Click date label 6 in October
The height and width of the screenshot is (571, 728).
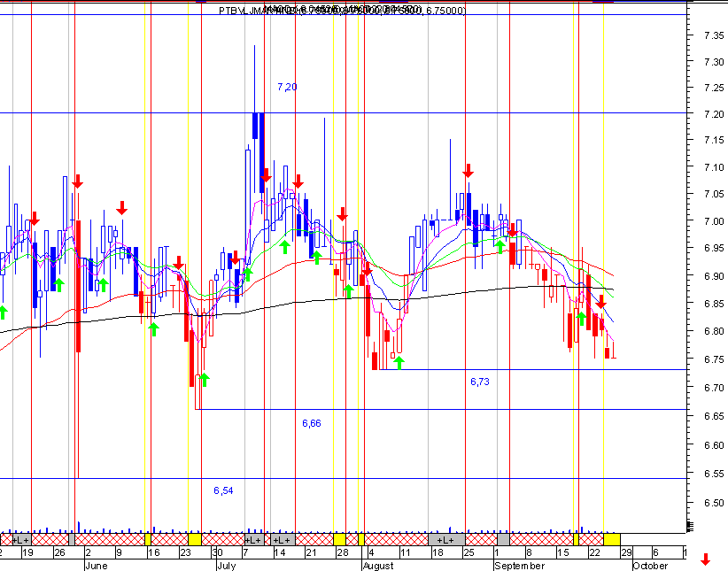655,552
